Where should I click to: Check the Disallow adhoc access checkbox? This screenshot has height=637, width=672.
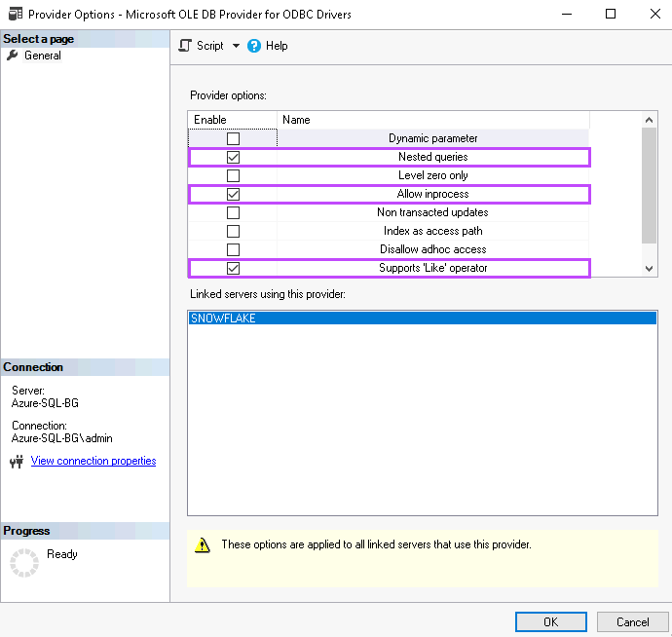pyautogui.click(x=233, y=249)
